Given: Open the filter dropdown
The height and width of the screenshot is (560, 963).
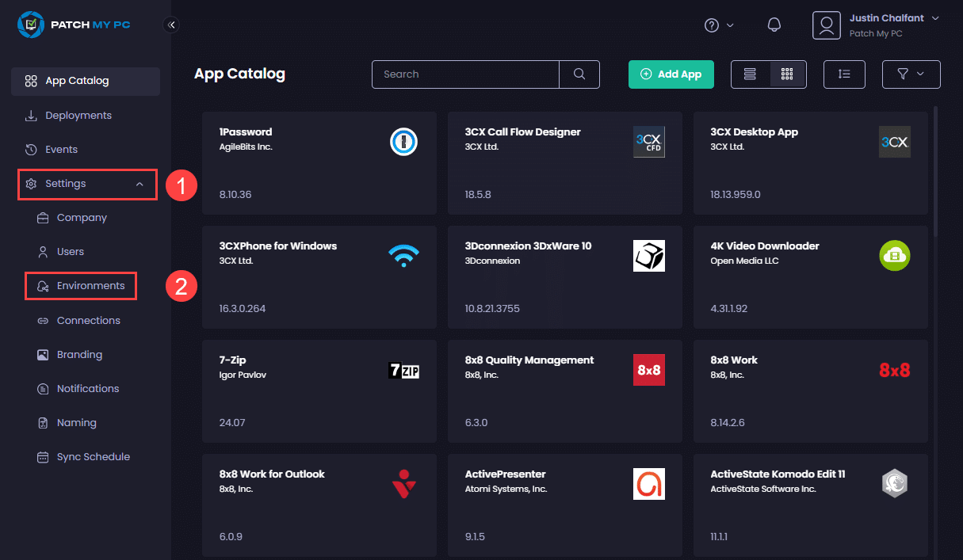Looking at the screenshot, I should pyautogui.click(x=911, y=74).
